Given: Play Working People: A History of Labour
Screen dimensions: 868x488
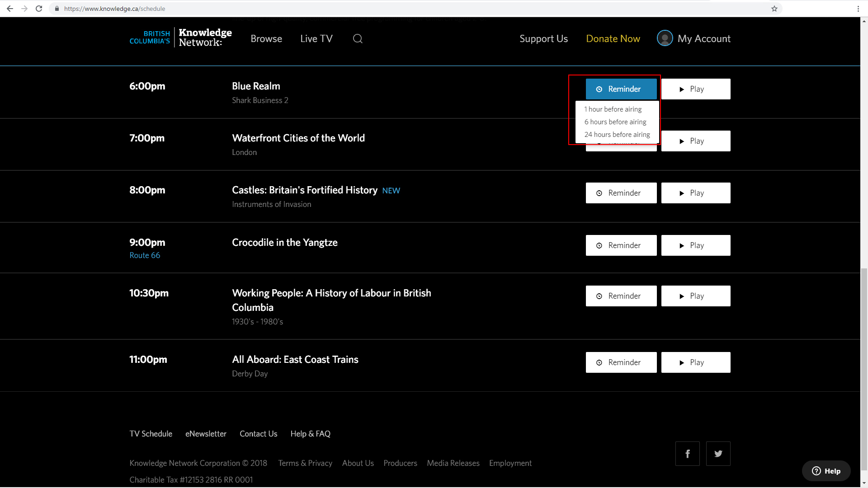Looking at the screenshot, I should click(x=696, y=296).
